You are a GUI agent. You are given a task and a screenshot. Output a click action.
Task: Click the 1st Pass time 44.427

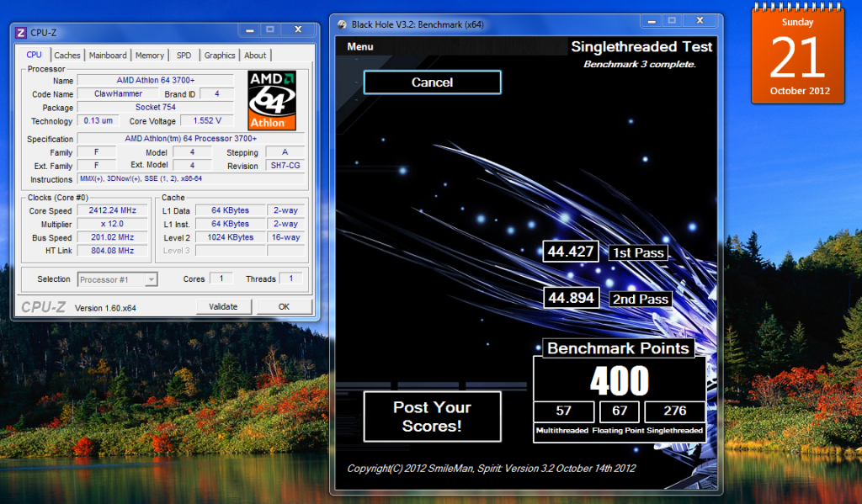tap(571, 252)
